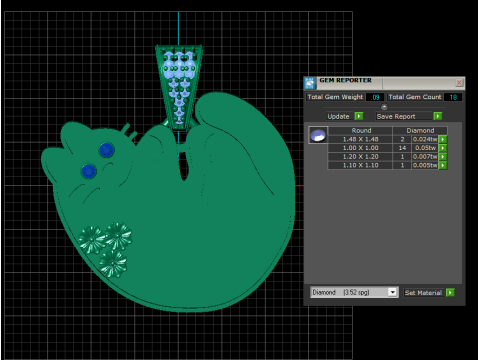Click the 0.005tw weight cell
This screenshot has width=480, height=360.
(x=425, y=165)
